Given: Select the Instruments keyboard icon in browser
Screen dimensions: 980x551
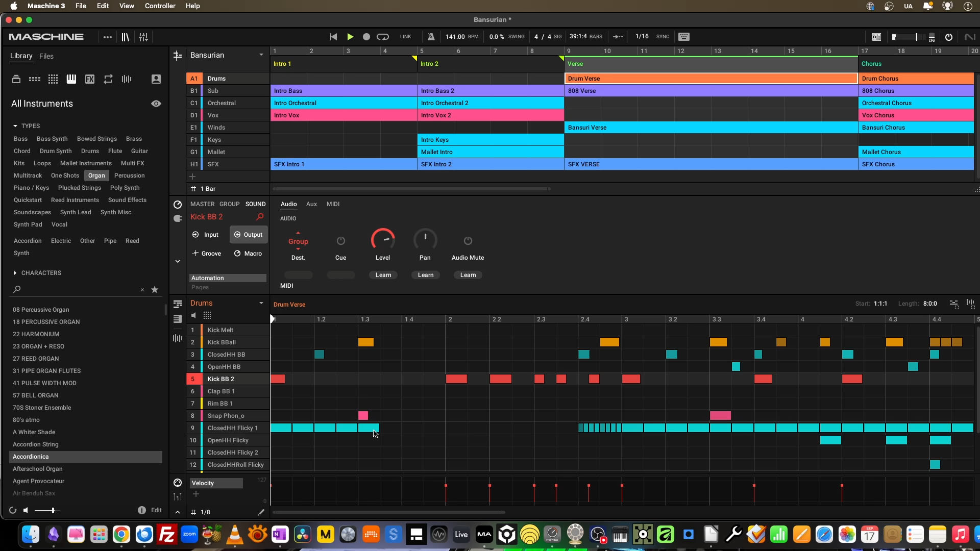Looking at the screenshot, I should [x=71, y=79].
